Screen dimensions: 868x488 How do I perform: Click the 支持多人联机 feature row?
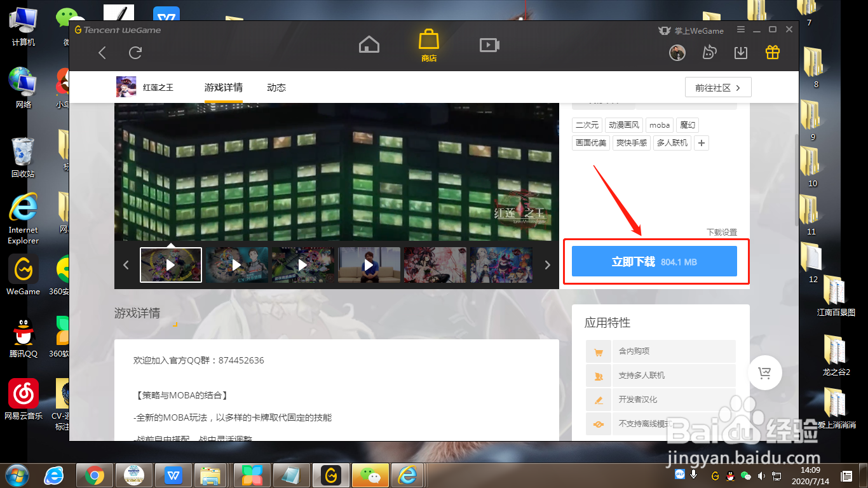click(661, 376)
